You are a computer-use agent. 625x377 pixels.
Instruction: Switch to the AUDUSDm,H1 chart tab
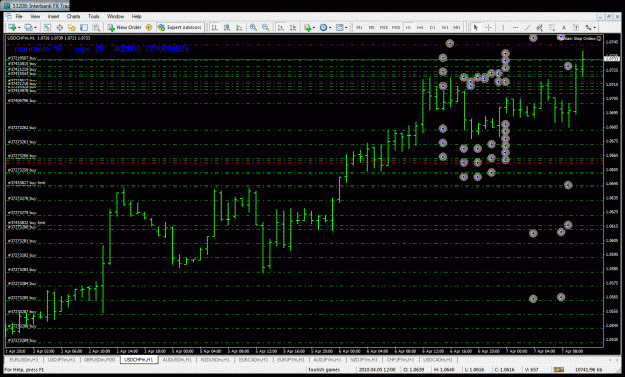coord(177,359)
